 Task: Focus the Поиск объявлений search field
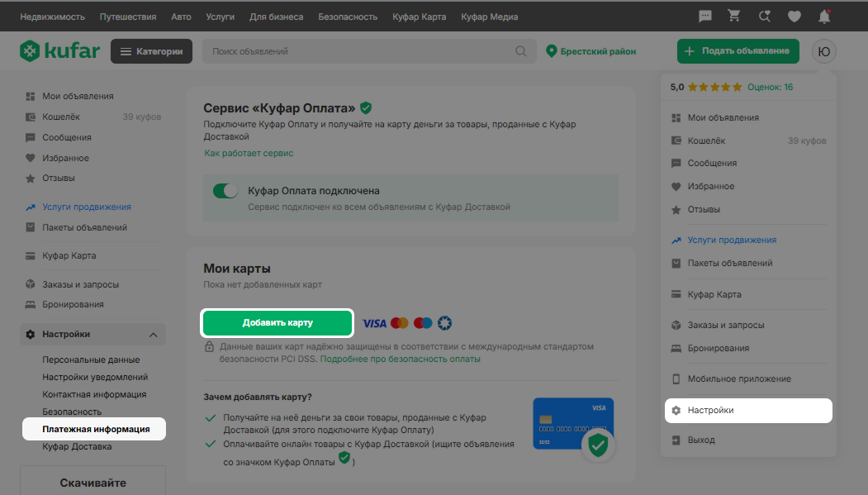pyautogui.click(x=369, y=51)
